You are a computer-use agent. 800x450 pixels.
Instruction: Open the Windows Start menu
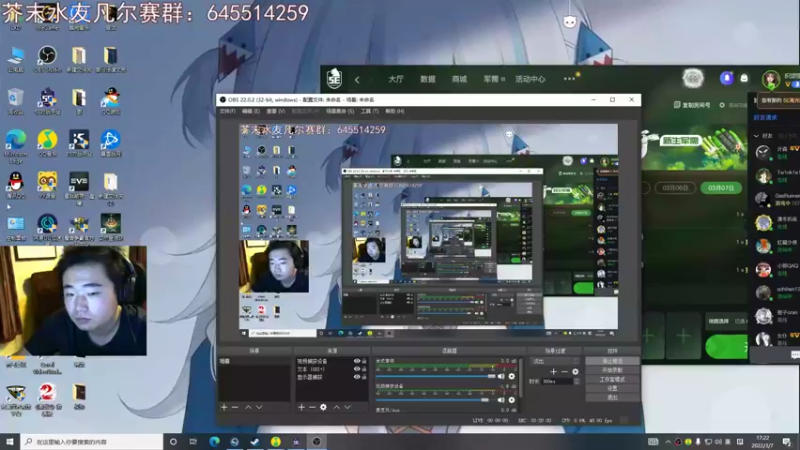(x=10, y=442)
